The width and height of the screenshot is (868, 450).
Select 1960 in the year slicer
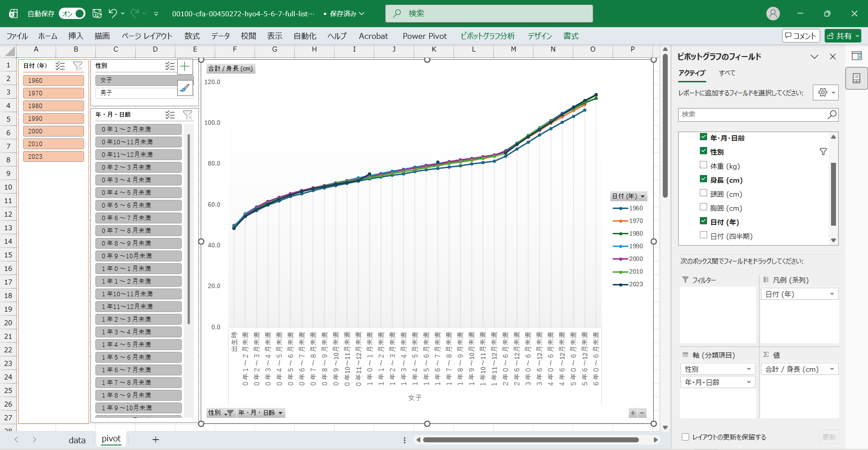(53, 81)
